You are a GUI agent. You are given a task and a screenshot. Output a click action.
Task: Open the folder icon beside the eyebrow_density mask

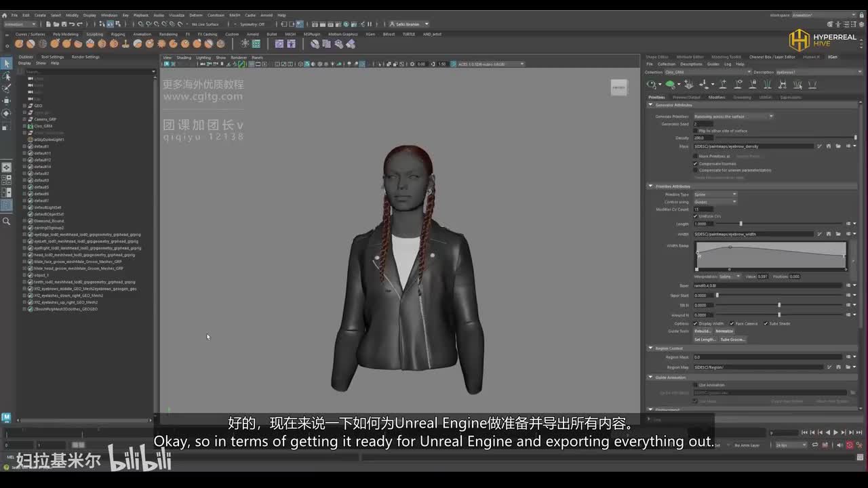pyautogui.click(x=838, y=146)
